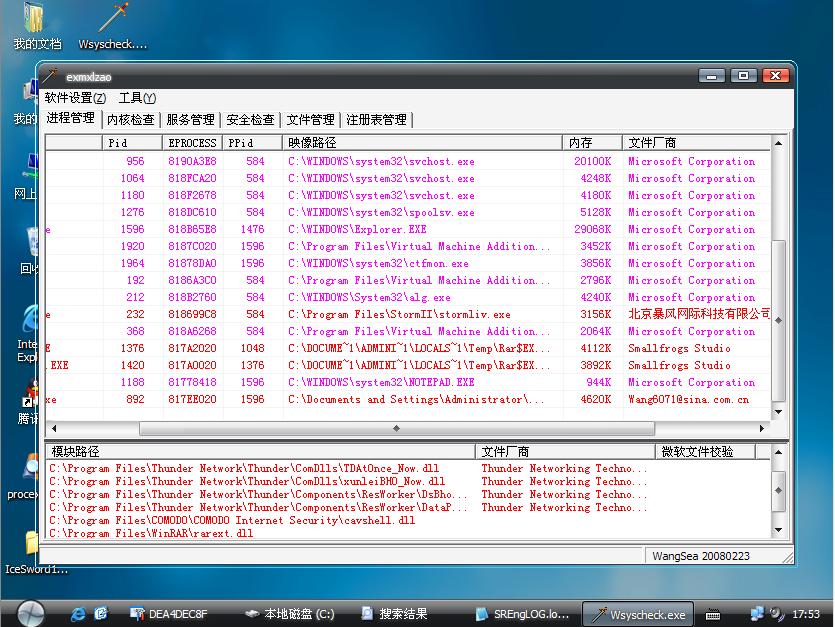Click the Wsyscheck.exe taskbar button
The width and height of the screenshot is (835, 627).
click(x=638, y=614)
